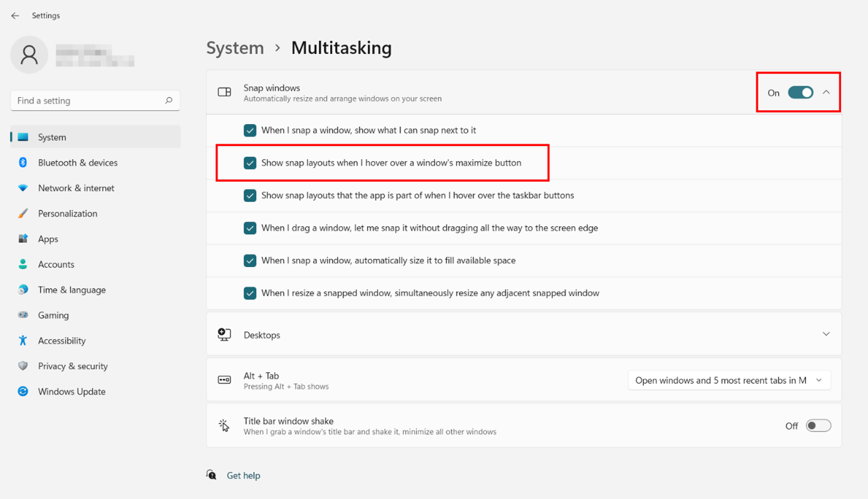Click the Desktops icon
The height and width of the screenshot is (499, 868).
coord(224,334)
